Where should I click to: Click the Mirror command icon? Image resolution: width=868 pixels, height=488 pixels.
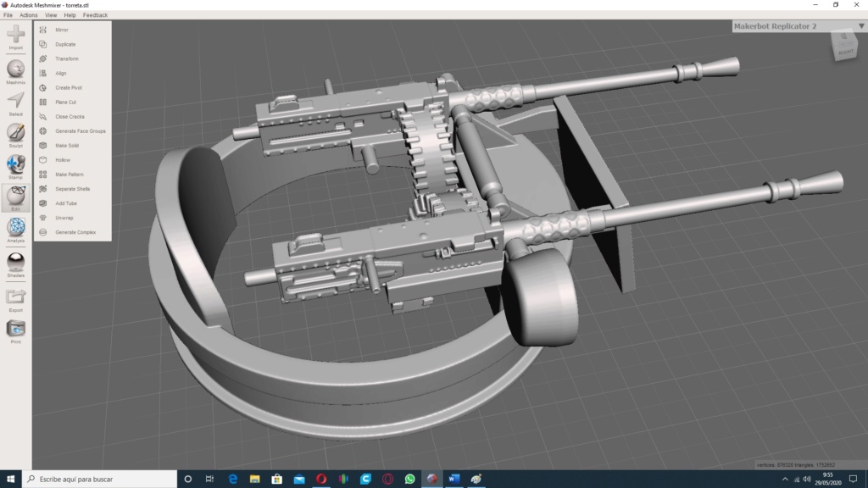[x=43, y=30]
